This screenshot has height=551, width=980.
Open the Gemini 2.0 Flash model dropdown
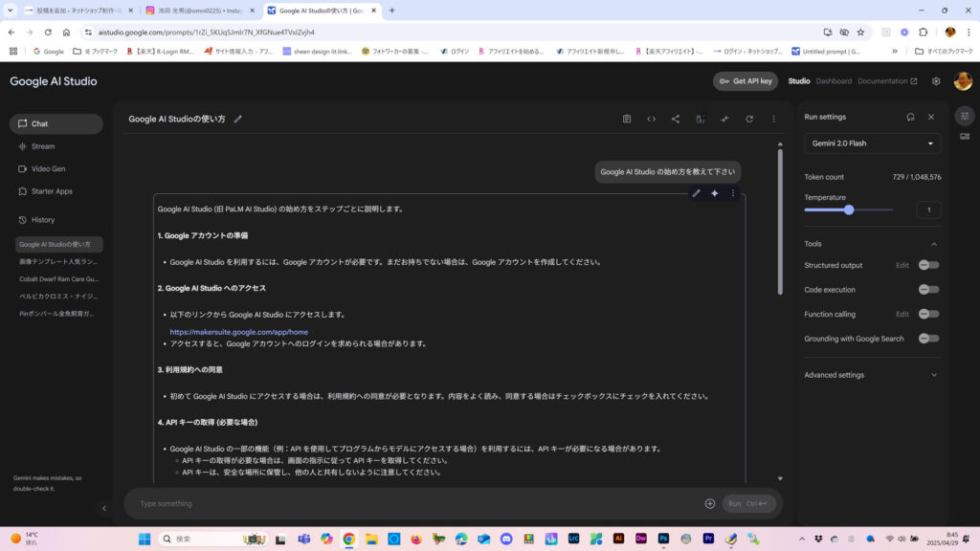[872, 143]
